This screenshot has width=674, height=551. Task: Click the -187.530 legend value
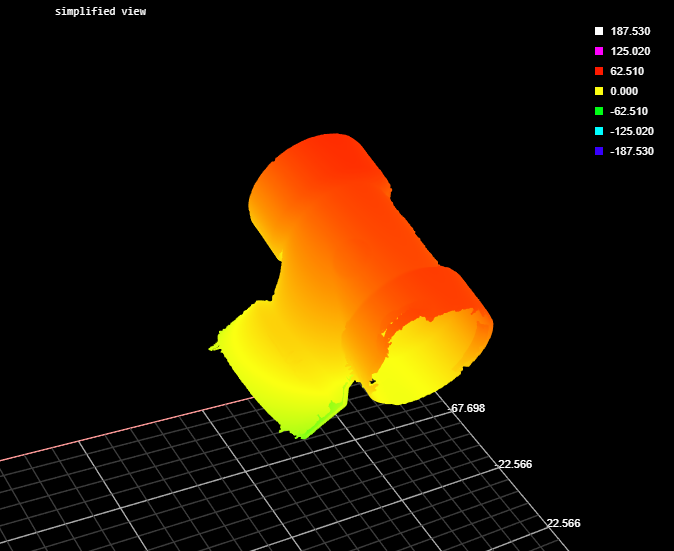click(x=632, y=151)
